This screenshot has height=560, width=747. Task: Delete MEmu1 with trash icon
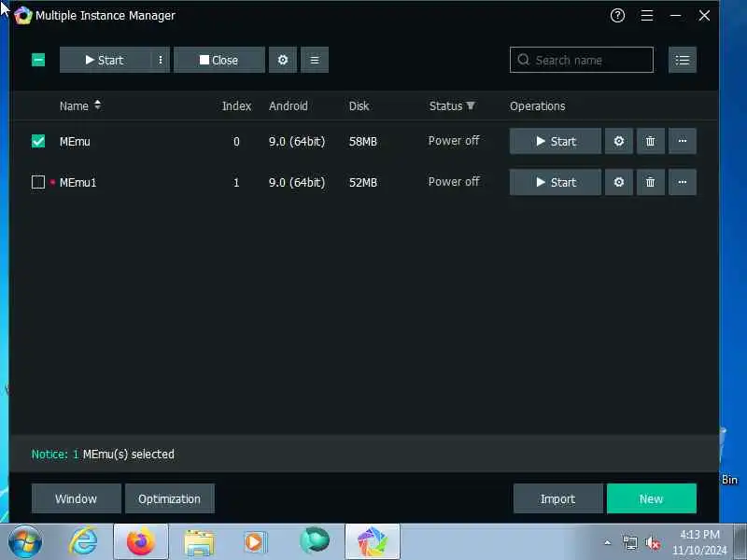[x=650, y=182]
